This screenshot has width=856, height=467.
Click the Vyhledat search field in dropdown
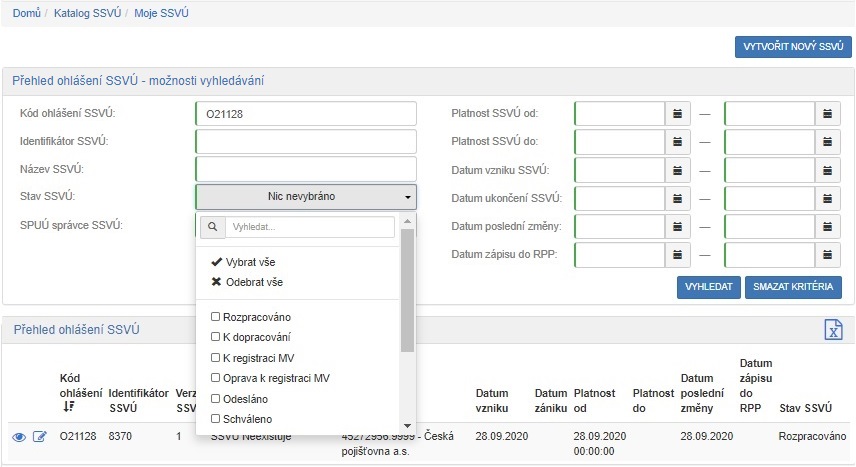pos(308,227)
